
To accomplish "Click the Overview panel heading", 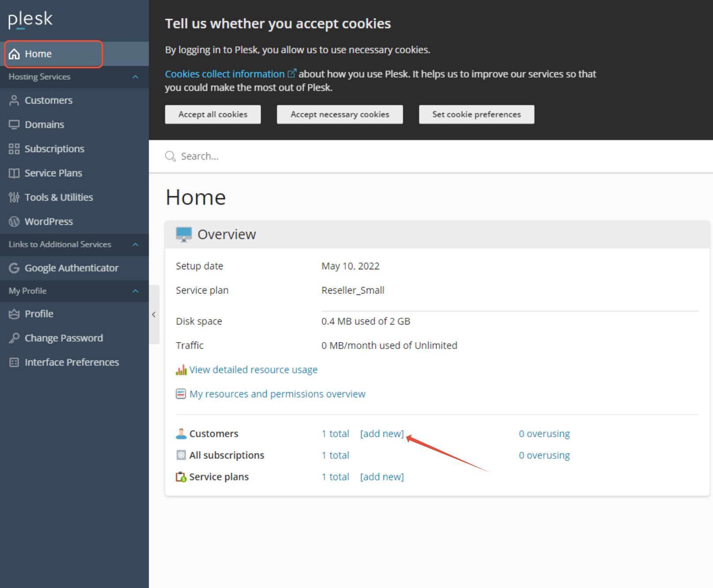I will coord(227,234).
